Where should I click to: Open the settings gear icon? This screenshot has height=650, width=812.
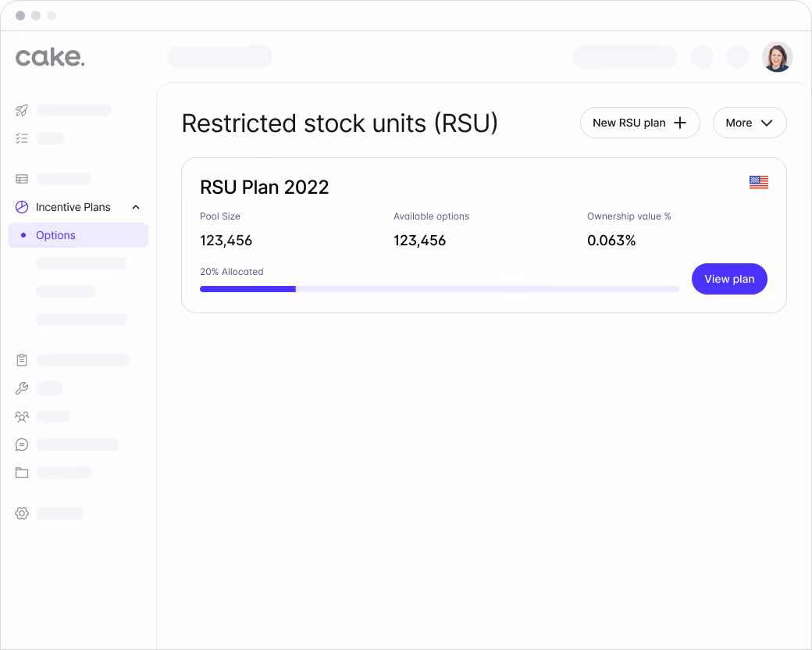tap(22, 513)
